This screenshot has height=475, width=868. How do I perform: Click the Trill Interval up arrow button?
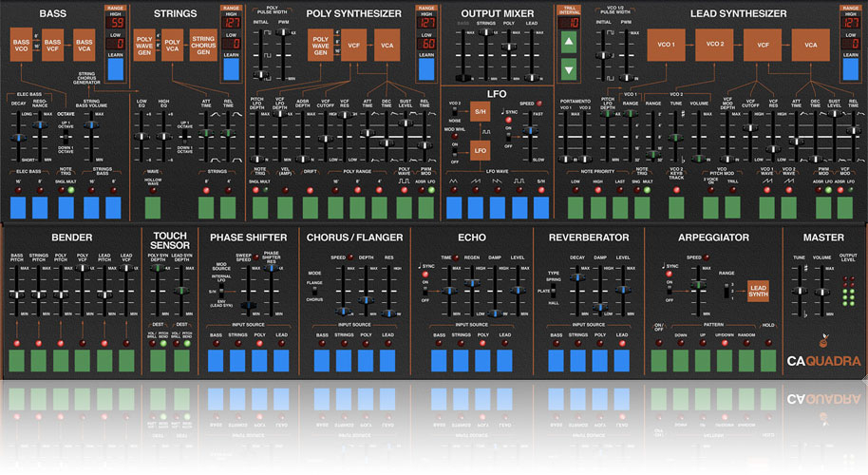(x=568, y=43)
